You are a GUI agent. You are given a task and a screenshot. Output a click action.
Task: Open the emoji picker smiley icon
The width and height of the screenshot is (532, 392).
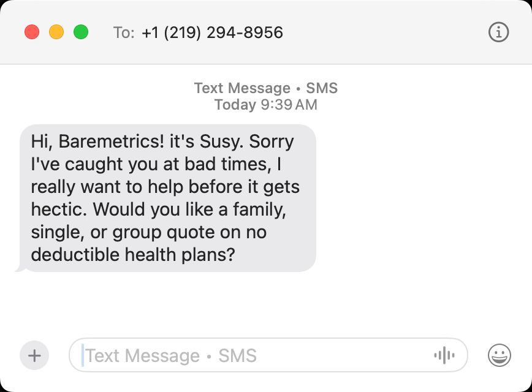(499, 355)
